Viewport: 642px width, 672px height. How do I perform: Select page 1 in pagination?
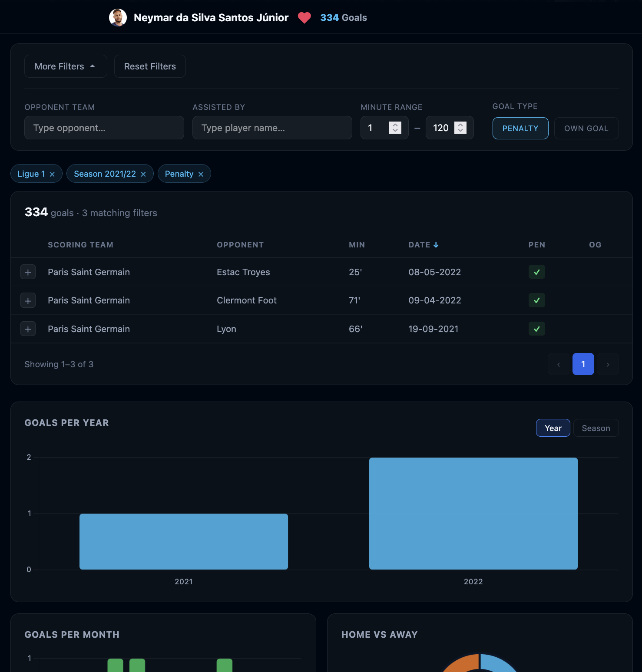(x=583, y=364)
